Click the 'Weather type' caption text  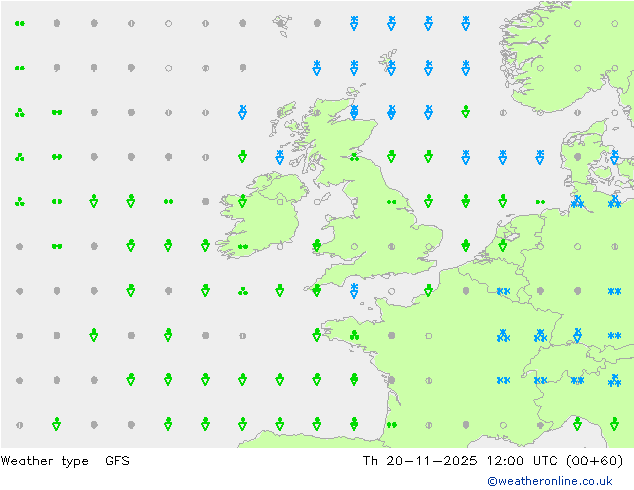pos(44,461)
